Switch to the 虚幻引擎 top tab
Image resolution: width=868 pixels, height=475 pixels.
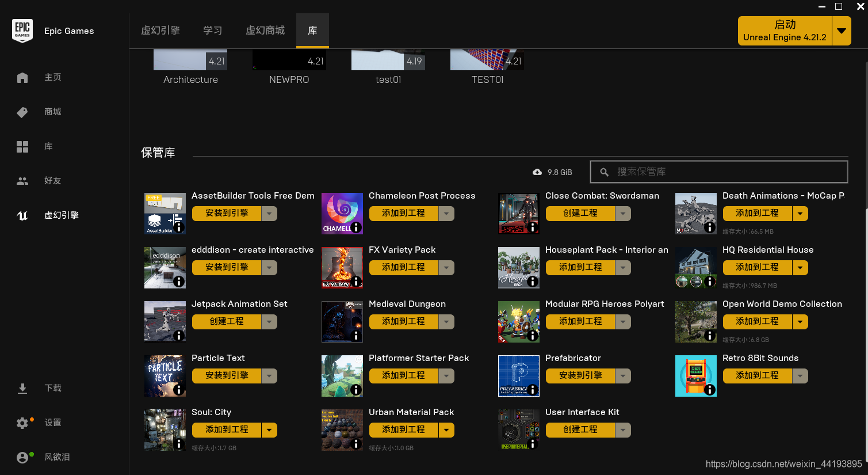[160, 31]
